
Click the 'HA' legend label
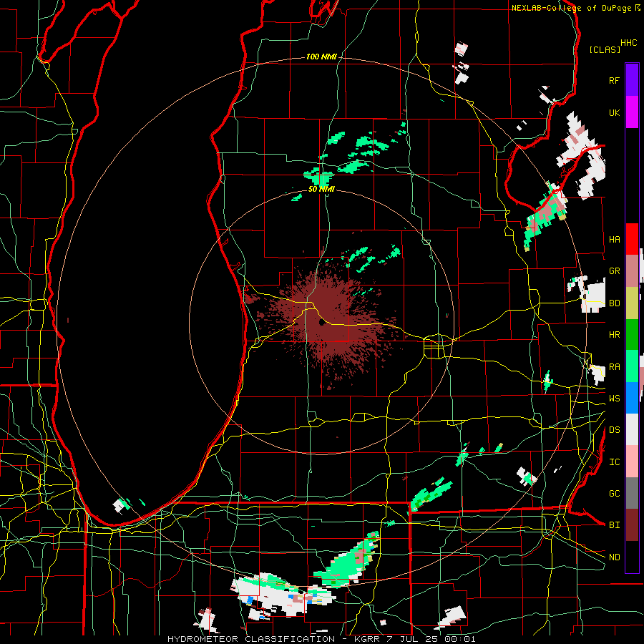pyautogui.click(x=614, y=239)
